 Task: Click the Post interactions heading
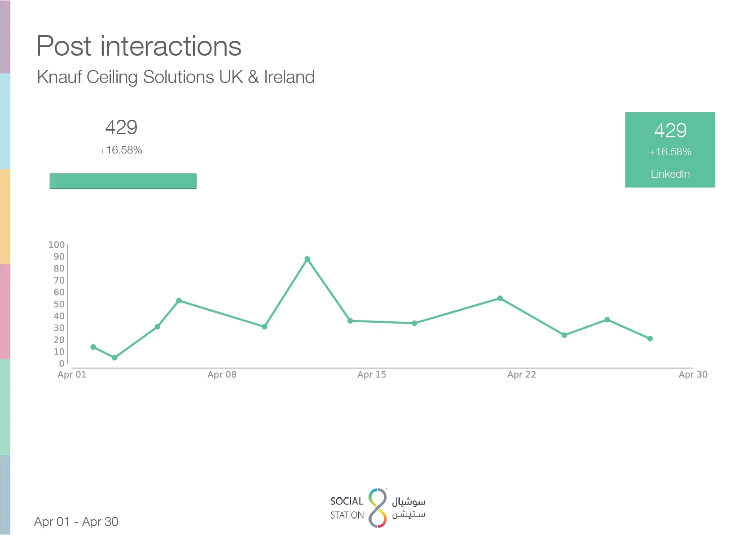pyautogui.click(x=139, y=46)
